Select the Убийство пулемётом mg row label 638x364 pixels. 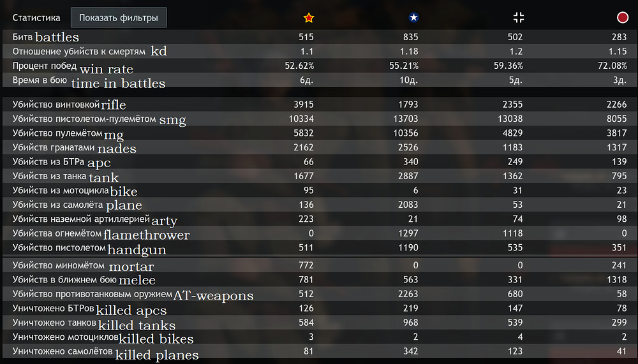tap(68, 133)
